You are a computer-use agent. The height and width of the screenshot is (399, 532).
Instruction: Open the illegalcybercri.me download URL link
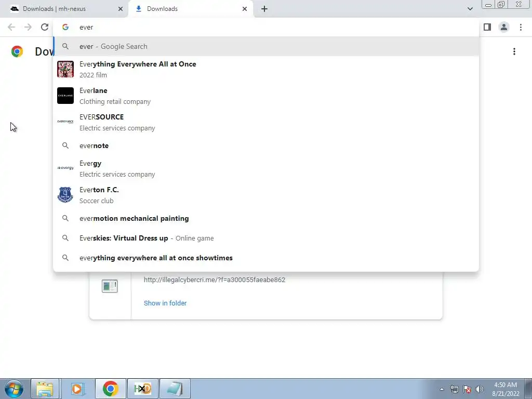tap(215, 280)
